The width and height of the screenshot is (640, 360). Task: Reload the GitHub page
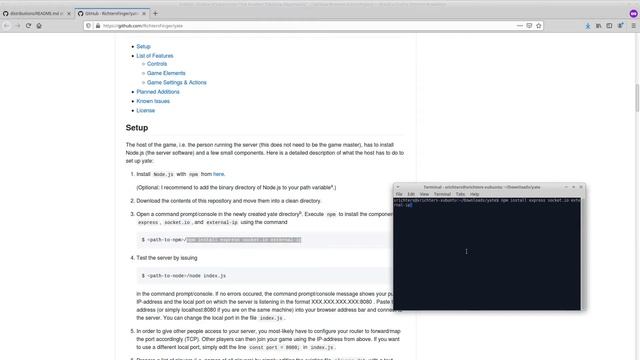coord(29,26)
